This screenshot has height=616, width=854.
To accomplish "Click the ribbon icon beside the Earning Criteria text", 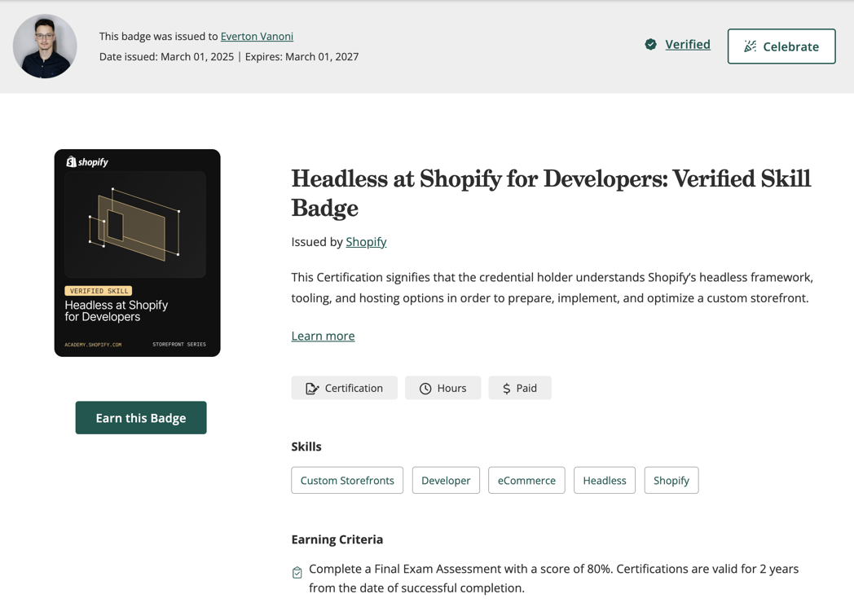I will 297,572.
